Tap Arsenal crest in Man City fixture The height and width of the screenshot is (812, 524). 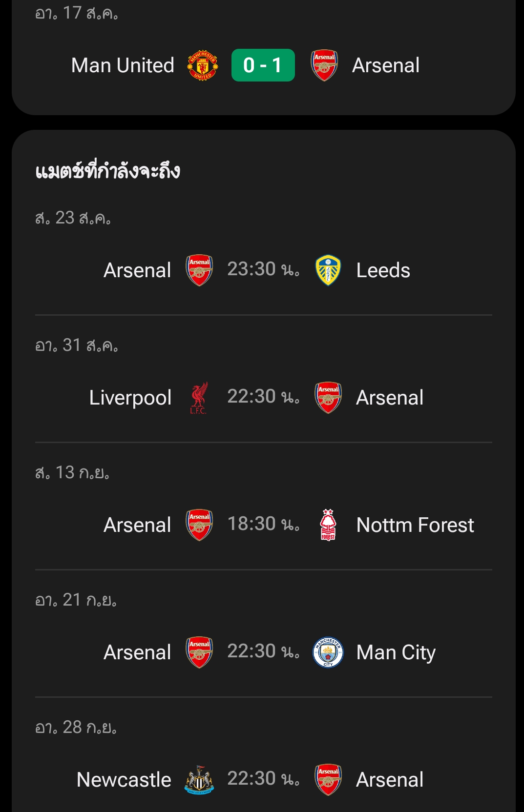(x=199, y=652)
